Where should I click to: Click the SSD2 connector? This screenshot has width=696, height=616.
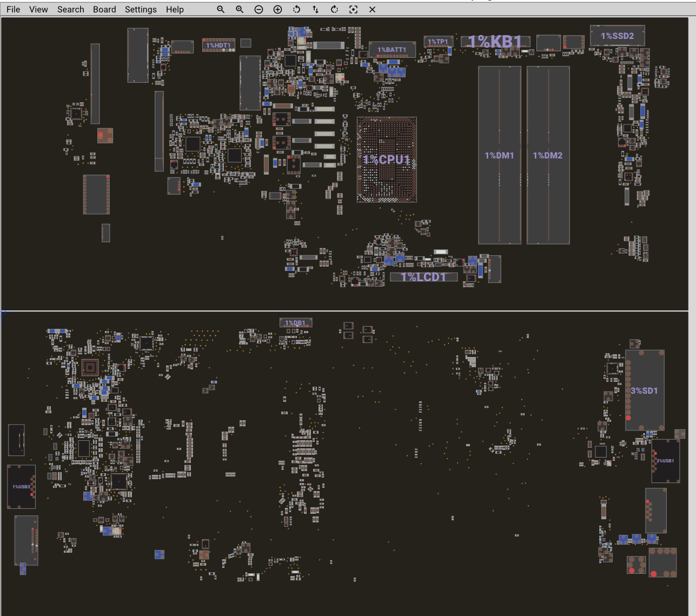(617, 36)
